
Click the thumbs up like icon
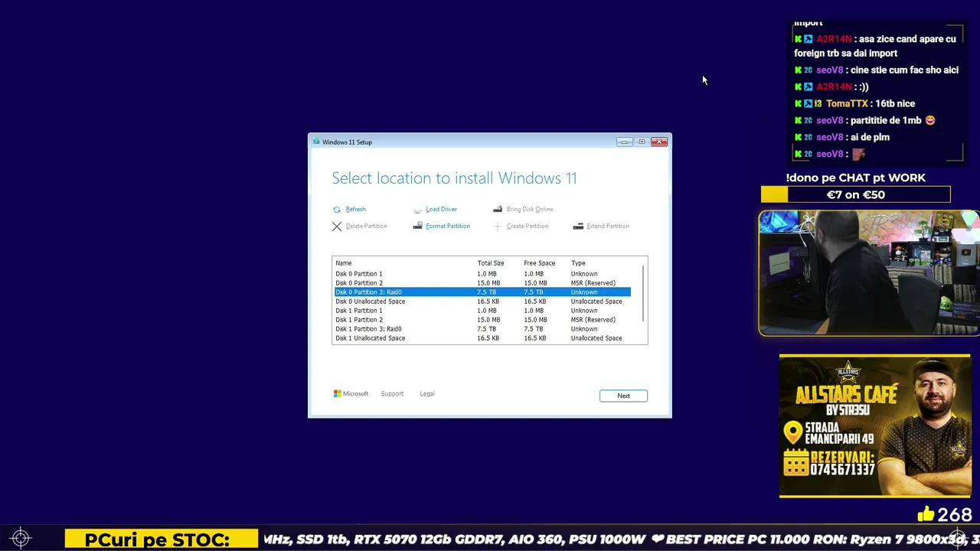tap(926, 514)
